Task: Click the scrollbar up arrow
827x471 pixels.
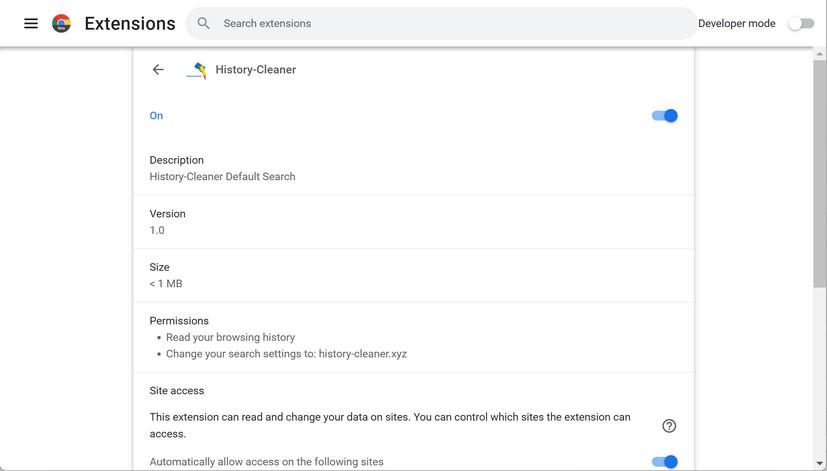Action: tap(820, 55)
